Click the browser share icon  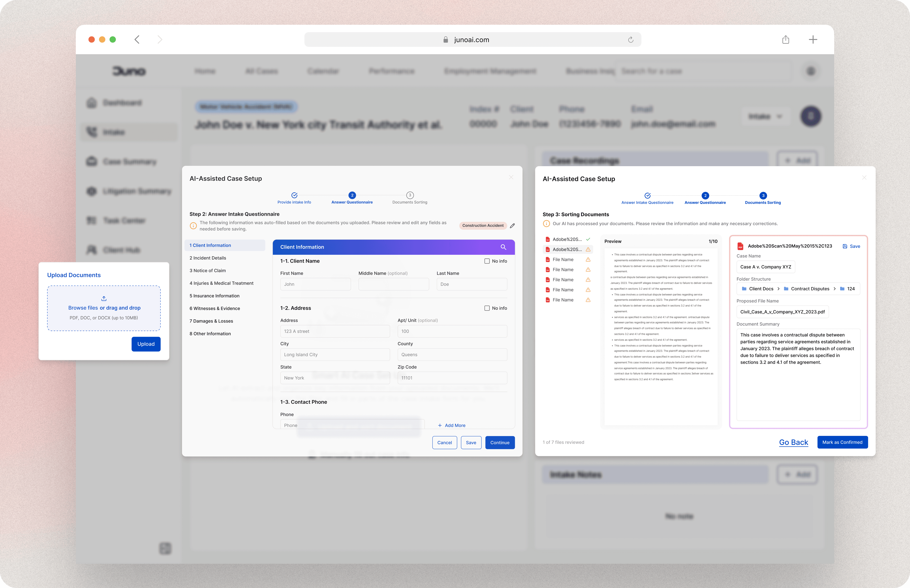(x=786, y=40)
